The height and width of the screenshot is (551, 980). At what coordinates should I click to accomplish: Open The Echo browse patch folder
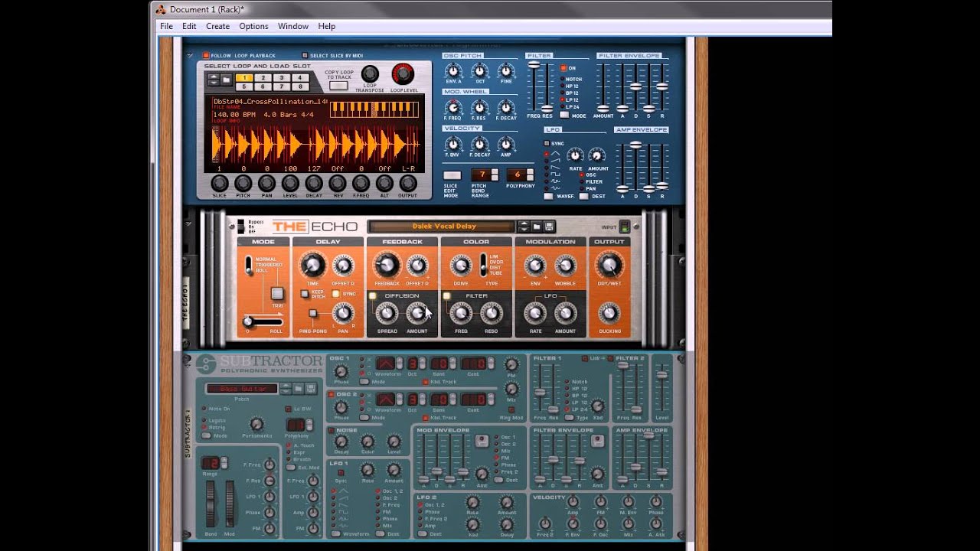click(537, 227)
